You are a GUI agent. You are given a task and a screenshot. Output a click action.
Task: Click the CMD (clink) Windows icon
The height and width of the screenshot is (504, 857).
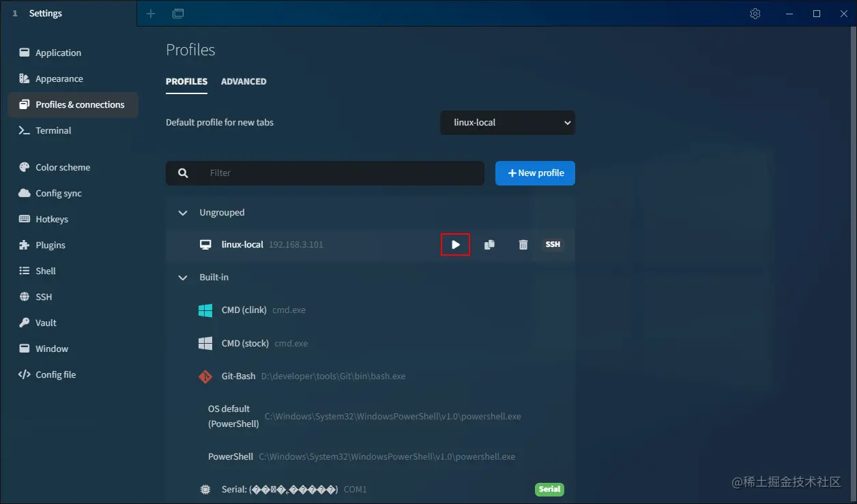(x=205, y=310)
